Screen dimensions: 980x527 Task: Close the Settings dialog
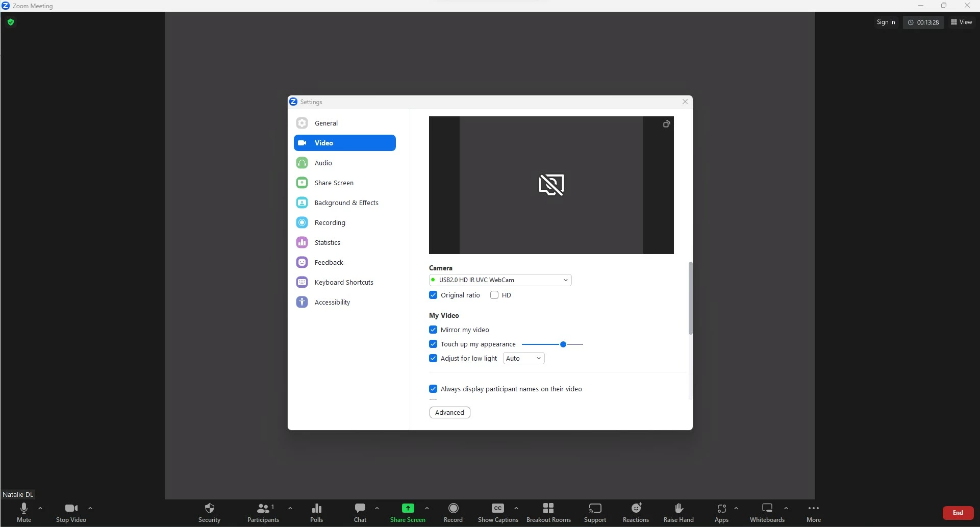(685, 102)
